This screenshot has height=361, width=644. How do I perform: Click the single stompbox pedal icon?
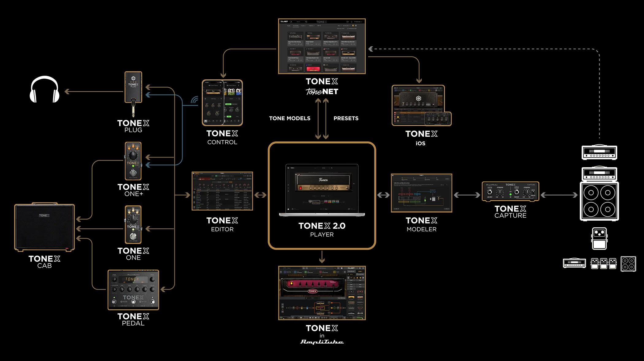tap(599, 238)
